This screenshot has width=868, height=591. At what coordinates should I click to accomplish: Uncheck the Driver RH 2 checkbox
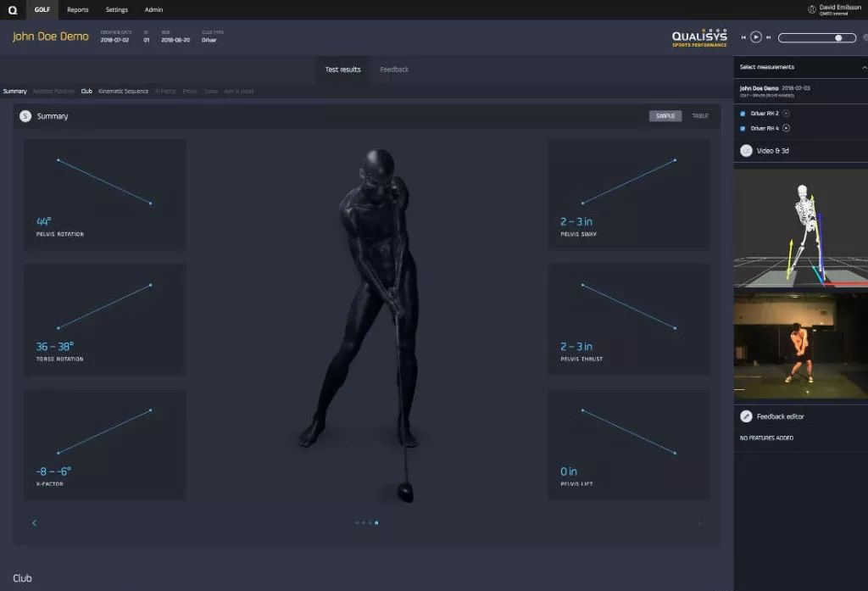pyautogui.click(x=743, y=114)
